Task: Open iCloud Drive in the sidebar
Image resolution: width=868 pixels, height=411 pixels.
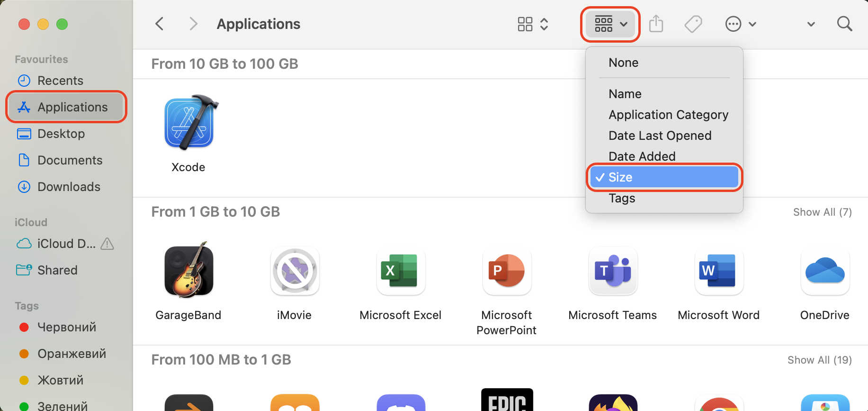Action: (66, 244)
